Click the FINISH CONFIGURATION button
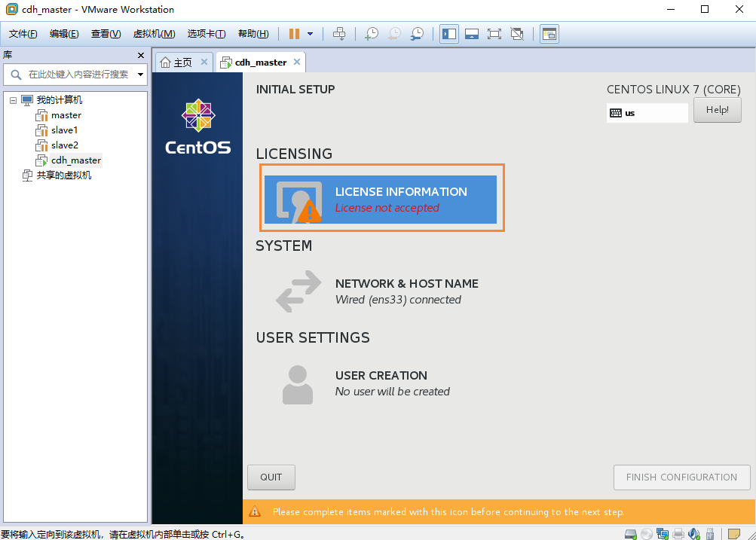This screenshot has height=540, width=756. (681, 477)
